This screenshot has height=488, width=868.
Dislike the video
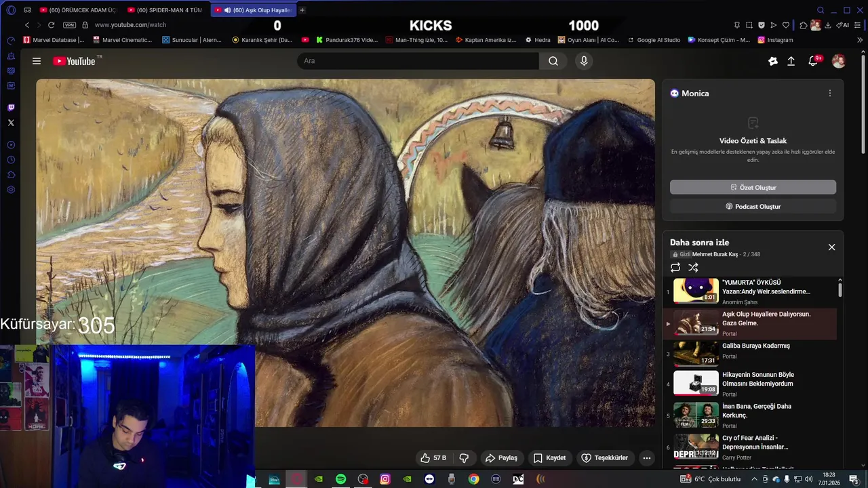(x=464, y=458)
